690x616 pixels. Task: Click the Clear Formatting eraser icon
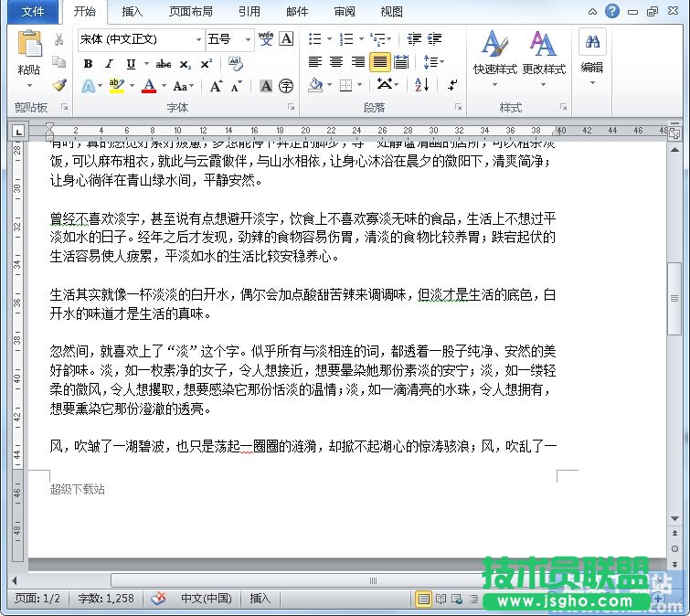pos(235,64)
